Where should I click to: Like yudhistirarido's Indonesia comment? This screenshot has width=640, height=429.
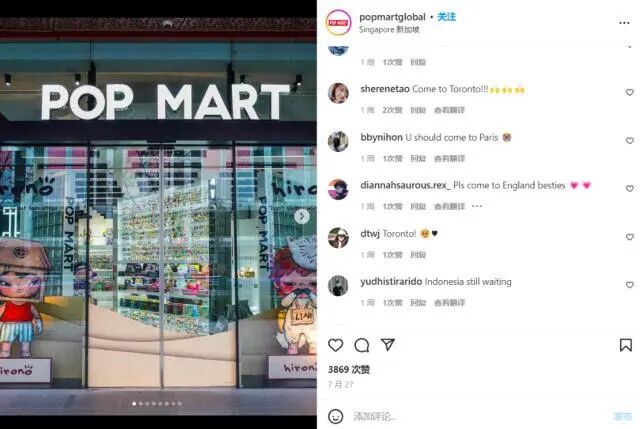pos(630,285)
